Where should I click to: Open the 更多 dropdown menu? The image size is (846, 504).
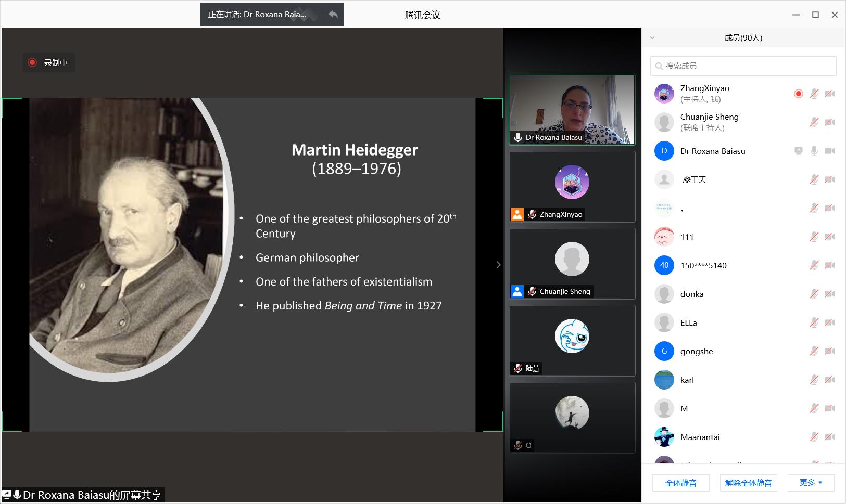pos(811,483)
